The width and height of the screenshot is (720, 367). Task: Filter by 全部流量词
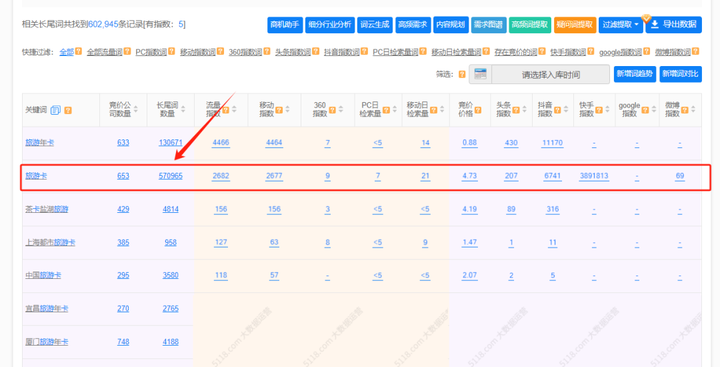coord(104,52)
